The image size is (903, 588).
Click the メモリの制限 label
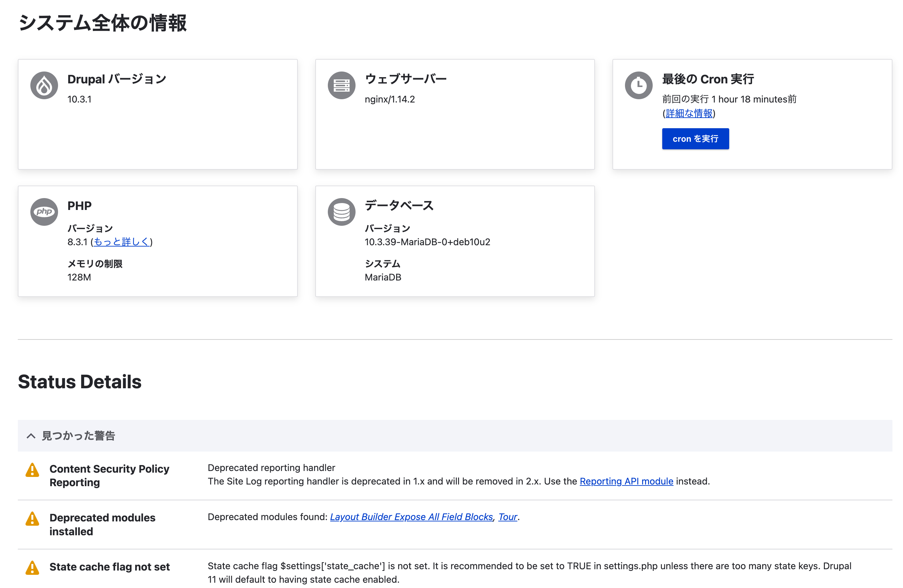click(95, 263)
